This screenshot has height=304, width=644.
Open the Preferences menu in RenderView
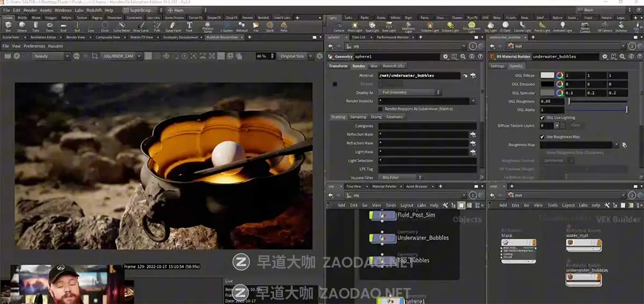[x=34, y=47]
